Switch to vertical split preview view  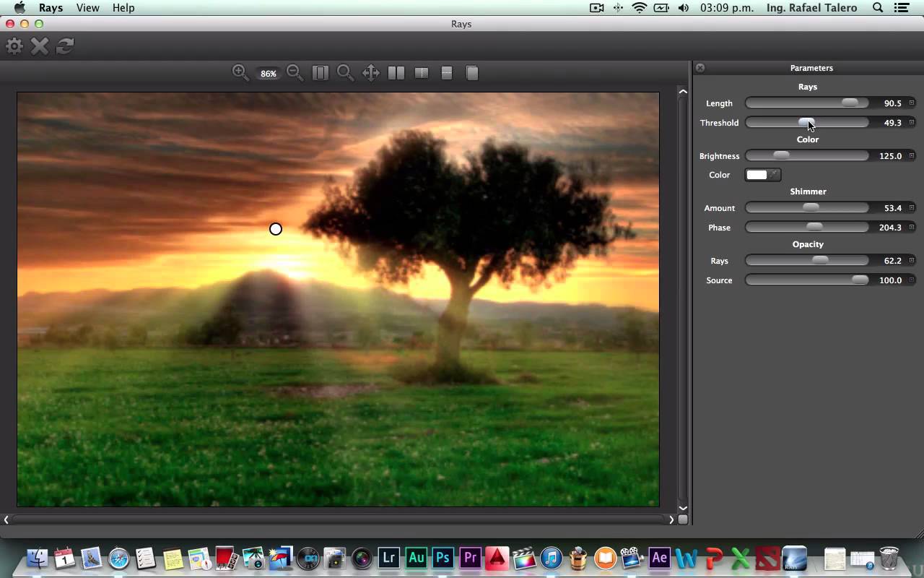click(x=422, y=73)
